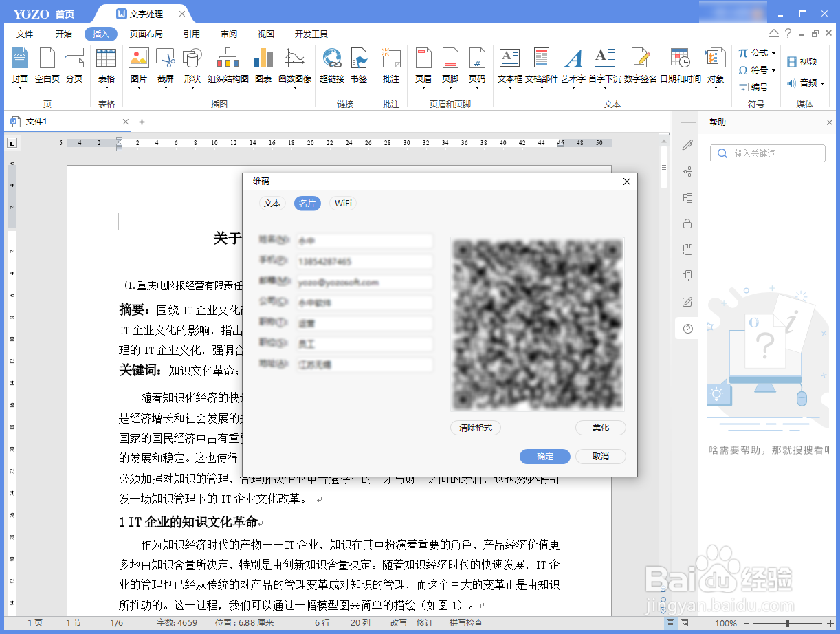The image size is (840, 634).
Task: Insert a text box (文本框)
Action: (x=510, y=67)
